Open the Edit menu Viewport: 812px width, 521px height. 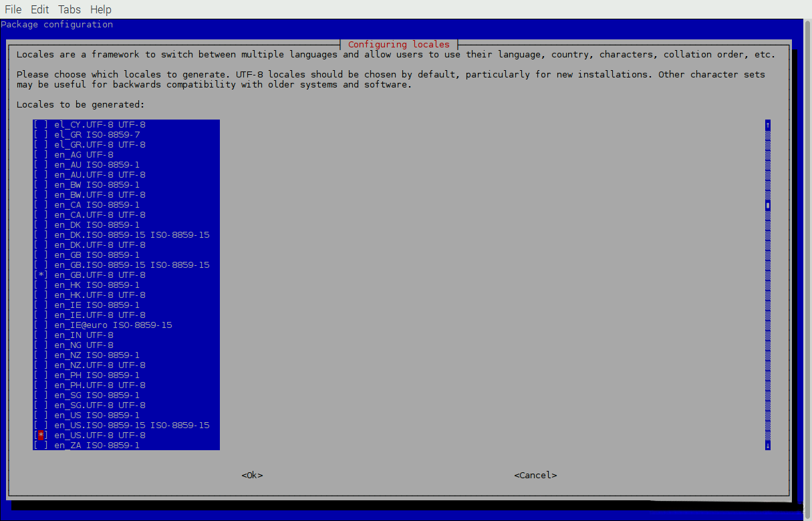(x=39, y=9)
